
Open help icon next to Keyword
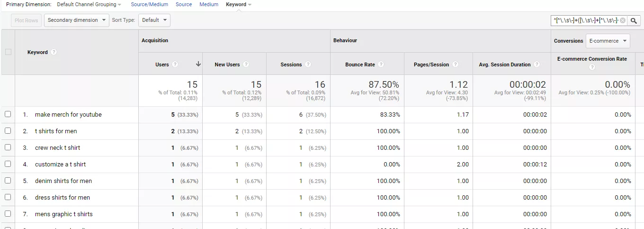pos(54,52)
